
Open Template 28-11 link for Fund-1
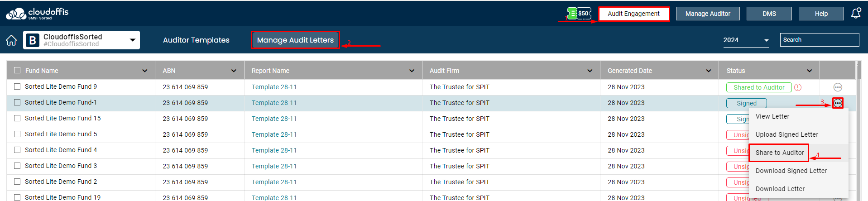(274, 103)
